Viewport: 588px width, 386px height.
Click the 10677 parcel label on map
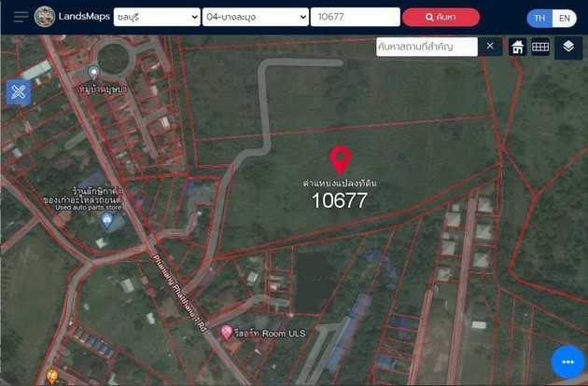tap(340, 200)
